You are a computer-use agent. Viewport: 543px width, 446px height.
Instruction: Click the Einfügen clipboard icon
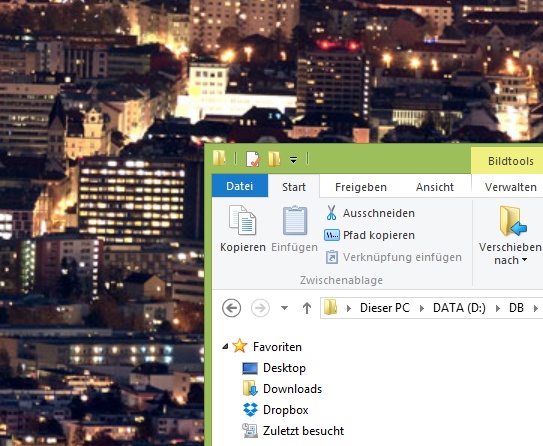(295, 220)
